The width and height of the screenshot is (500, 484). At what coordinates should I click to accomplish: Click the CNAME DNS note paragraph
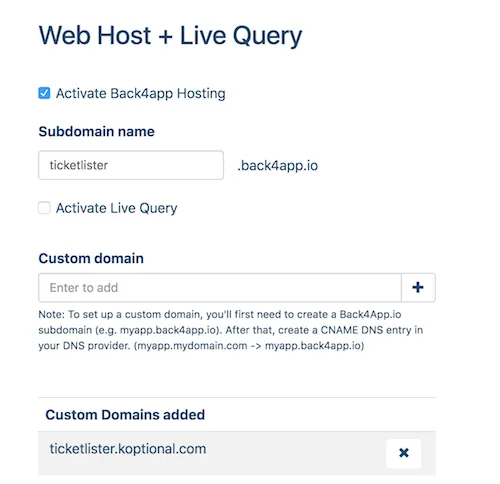231,330
